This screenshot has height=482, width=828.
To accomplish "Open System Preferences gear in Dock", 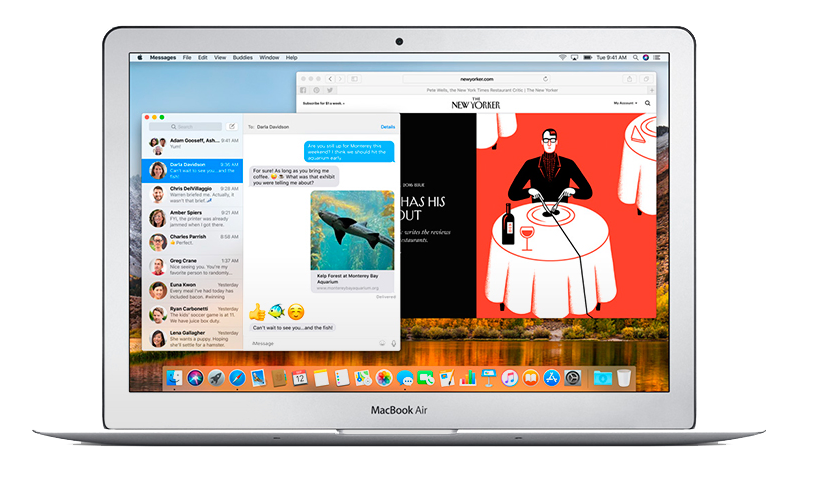I will coord(572,378).
